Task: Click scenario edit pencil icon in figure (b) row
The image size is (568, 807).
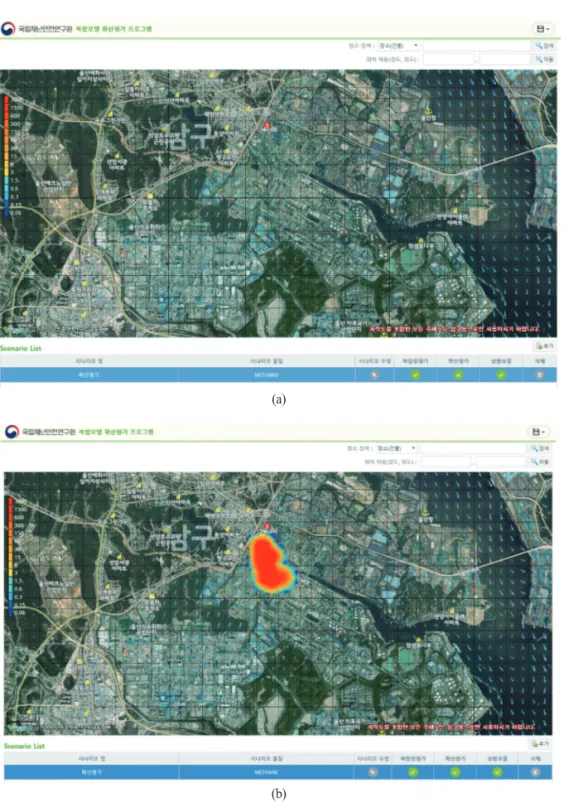Action: point(372,772)
